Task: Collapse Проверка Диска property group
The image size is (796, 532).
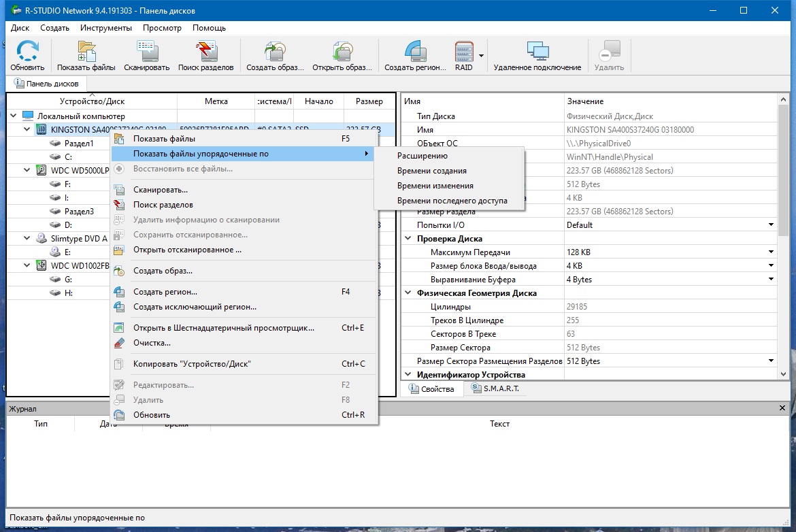Action: point(408,238)
